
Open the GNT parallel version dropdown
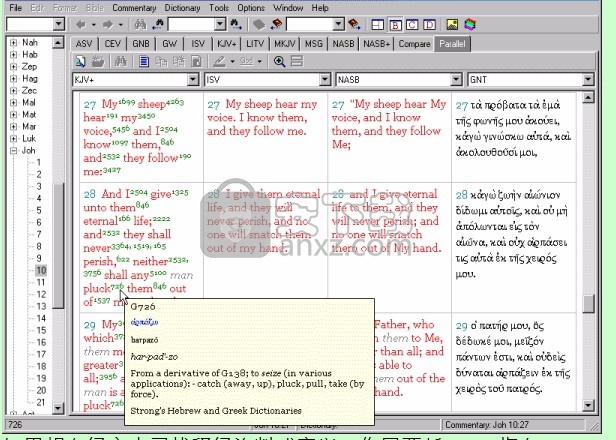click(x=588, y=80)
